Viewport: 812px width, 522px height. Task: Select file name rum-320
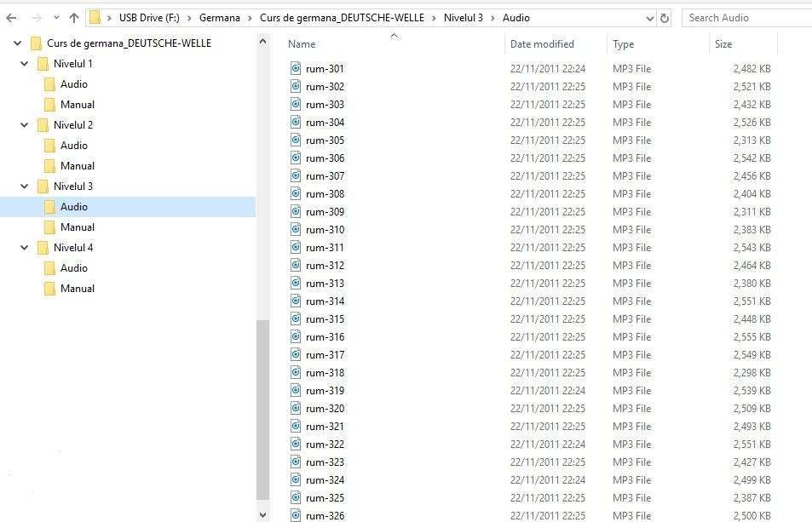click(325, 409)
